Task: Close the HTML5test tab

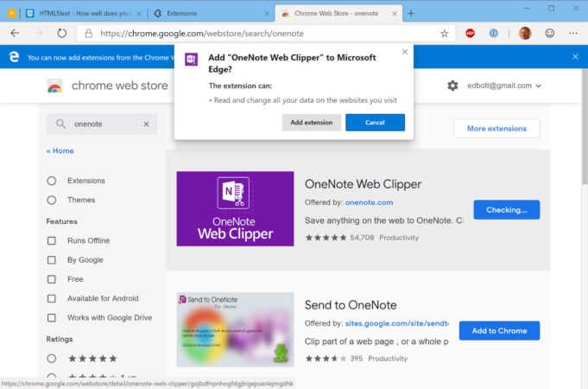Action: click(x=139, y=14)
